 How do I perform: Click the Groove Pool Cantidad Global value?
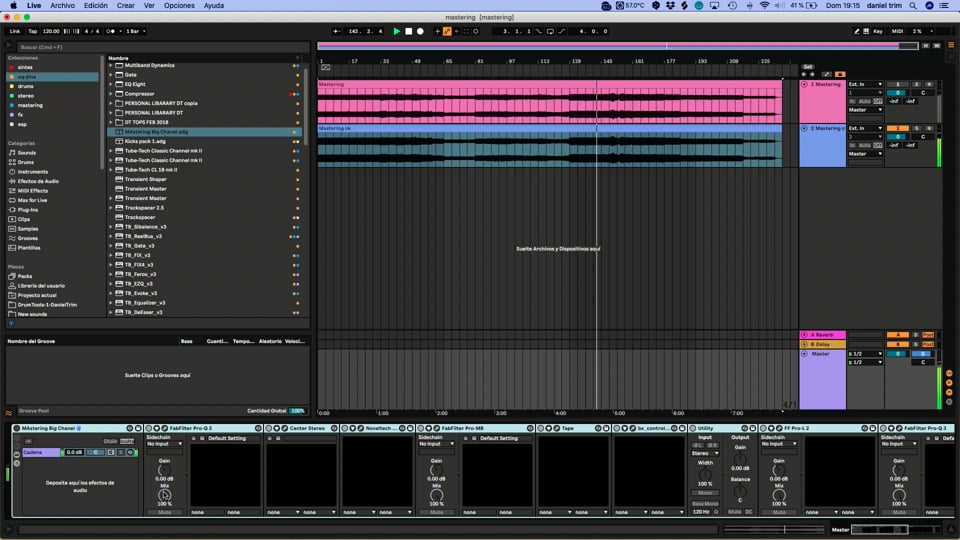point(298,411)
